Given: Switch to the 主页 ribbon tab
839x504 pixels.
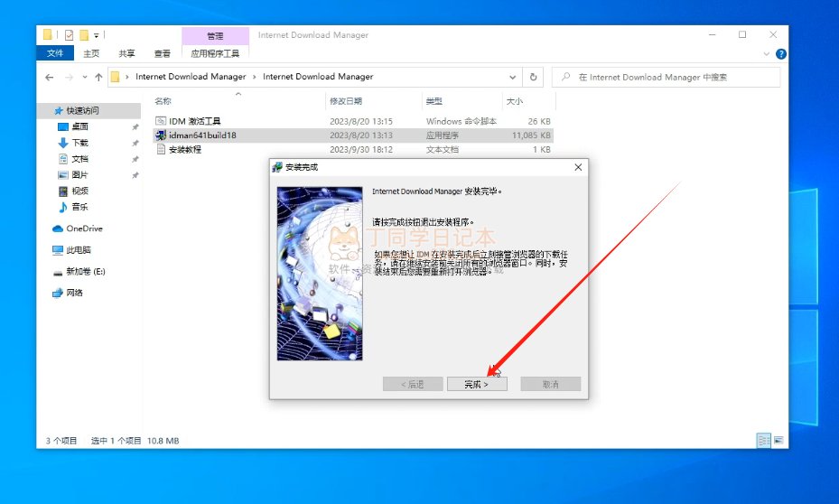Looking at the screenshot, I should pos(91,53).
